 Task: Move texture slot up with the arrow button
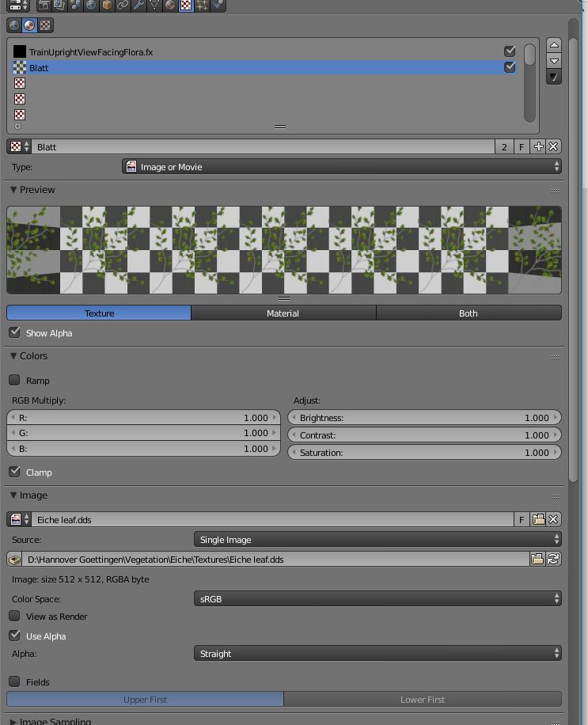[554, 44]
